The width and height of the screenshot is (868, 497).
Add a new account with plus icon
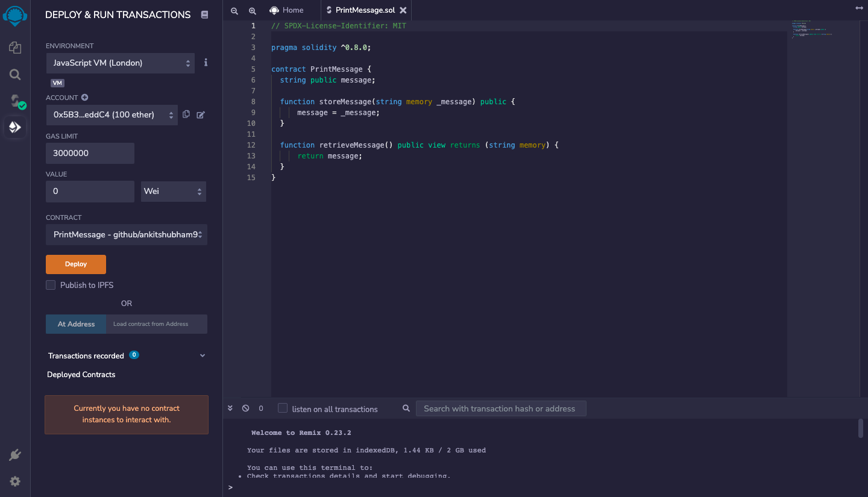(84, 97)
